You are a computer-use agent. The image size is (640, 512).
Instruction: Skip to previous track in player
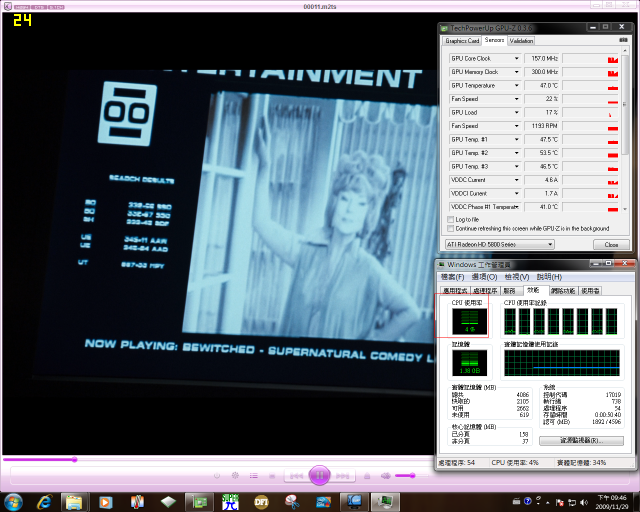click(x=296, y=476)
